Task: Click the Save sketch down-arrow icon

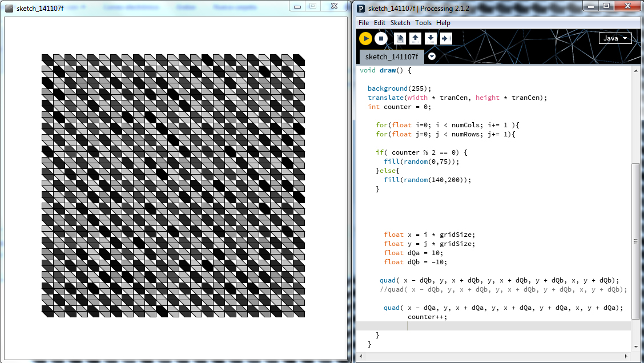Action: tap(431, 38)
